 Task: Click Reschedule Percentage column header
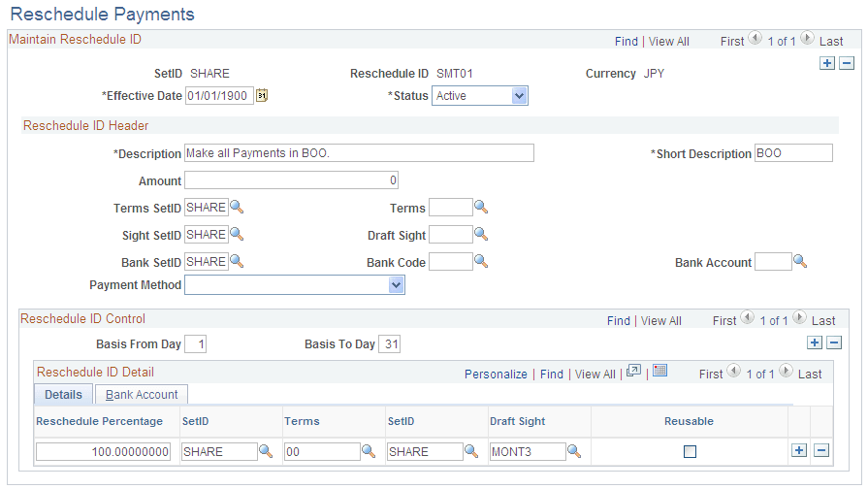pos(99,421)
